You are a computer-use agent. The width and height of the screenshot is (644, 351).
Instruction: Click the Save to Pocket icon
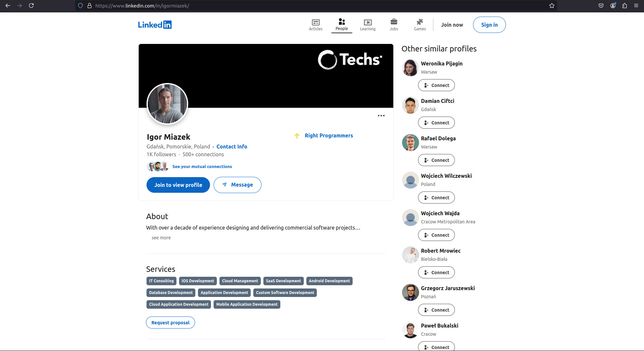click(601, 6)
